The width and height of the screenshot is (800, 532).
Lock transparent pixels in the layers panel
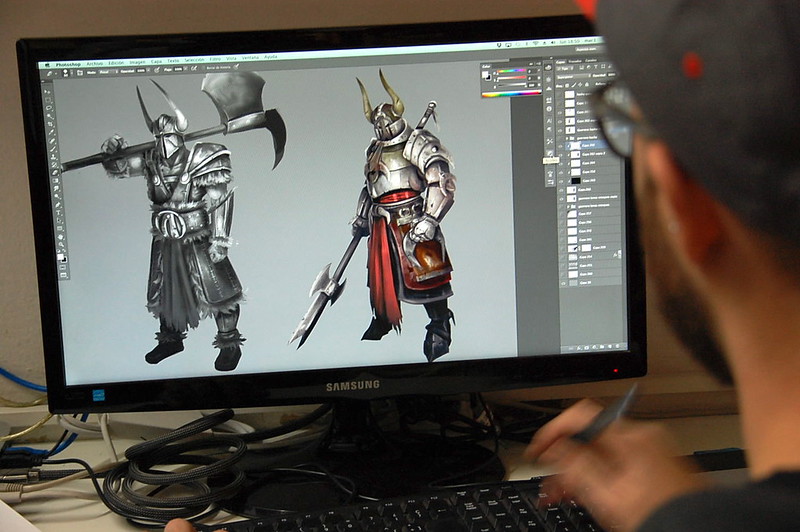click(567, 86)
